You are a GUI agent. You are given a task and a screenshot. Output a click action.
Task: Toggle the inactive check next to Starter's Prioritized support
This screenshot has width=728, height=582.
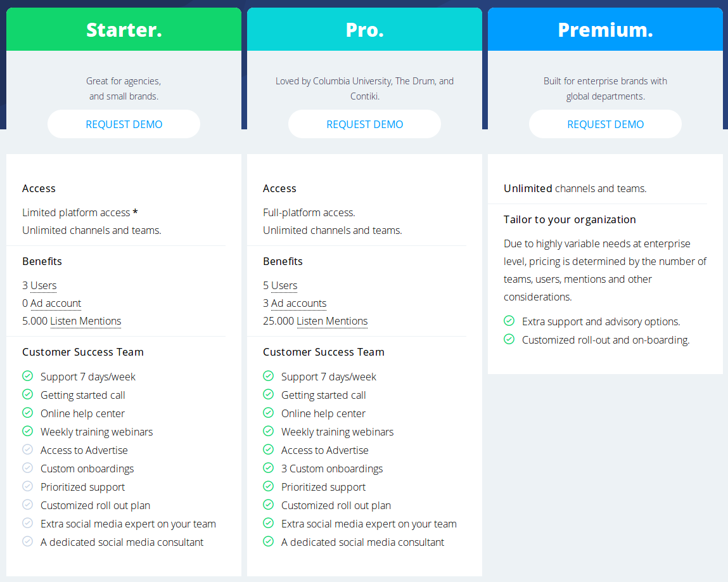point(27,486)
